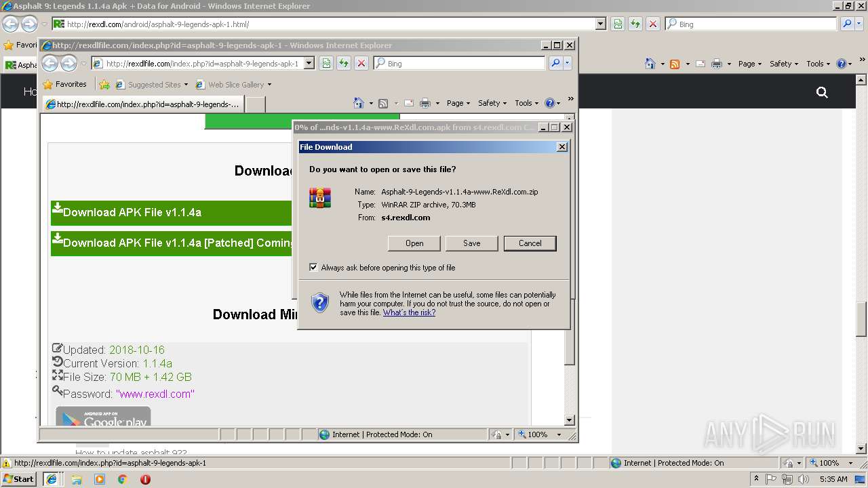Viewport: 868px width, 488px height.
Task: Click Home icon in main window command bar
Action: tap(650, 64)
